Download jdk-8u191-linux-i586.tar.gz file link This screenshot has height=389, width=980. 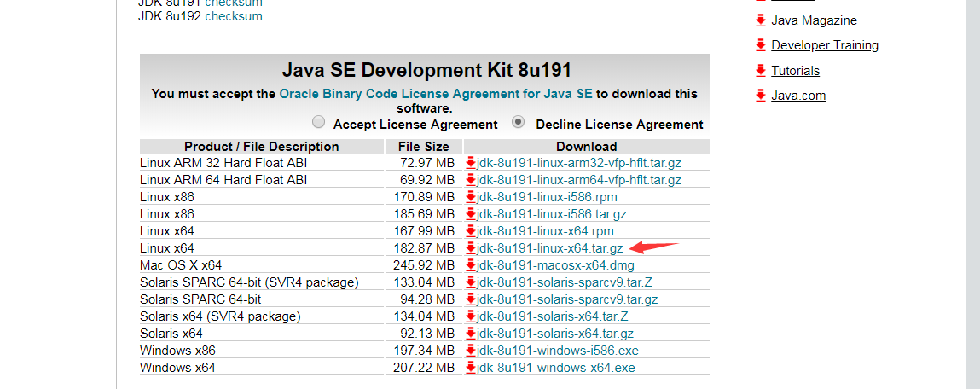click(x=551, y=214)
